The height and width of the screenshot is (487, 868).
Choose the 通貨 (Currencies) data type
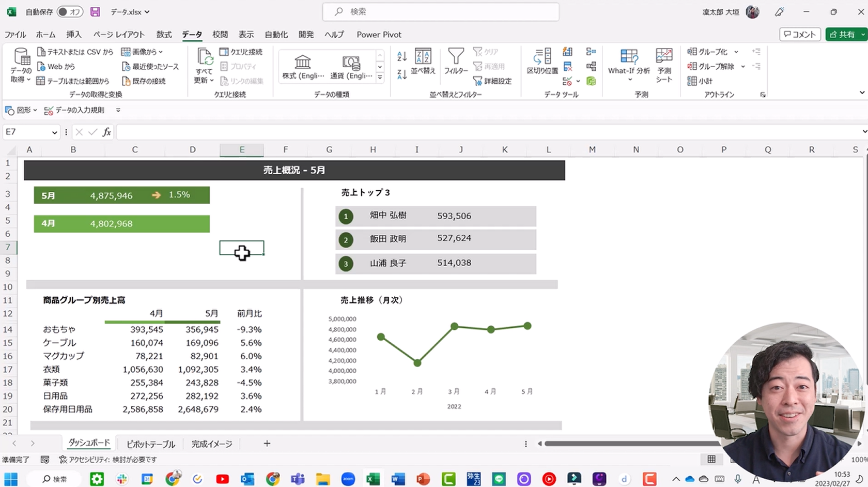pos(351,66)
